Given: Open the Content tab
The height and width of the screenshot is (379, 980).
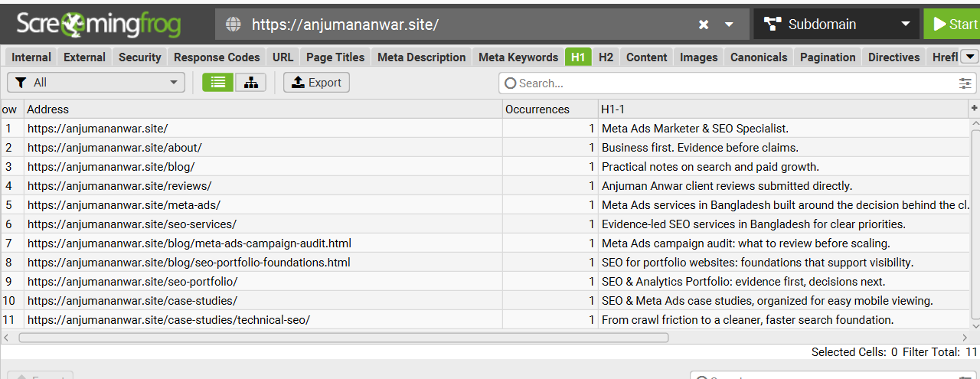Looking at the screenshot, I should (x=647, y=57).
